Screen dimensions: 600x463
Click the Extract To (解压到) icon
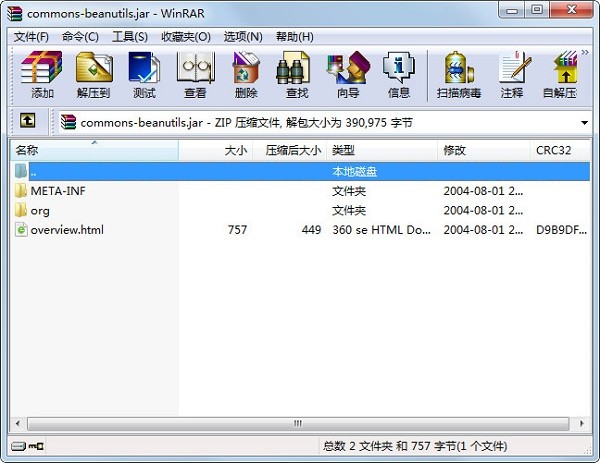tap(93, 75)
